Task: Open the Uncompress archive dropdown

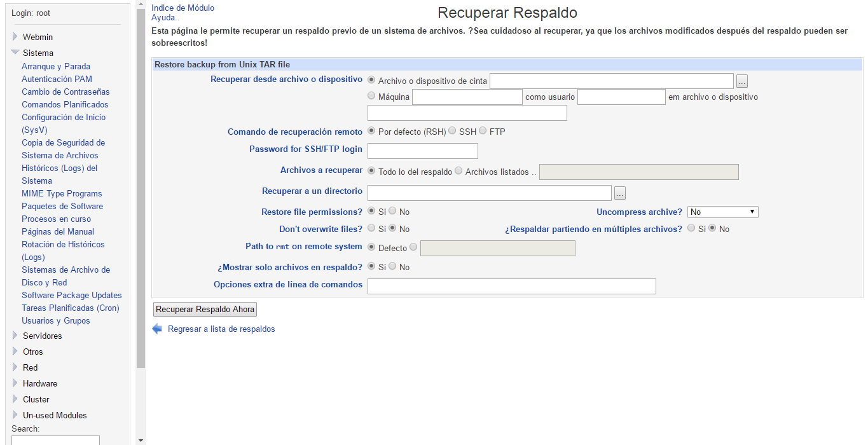Action: coord(722,212)
